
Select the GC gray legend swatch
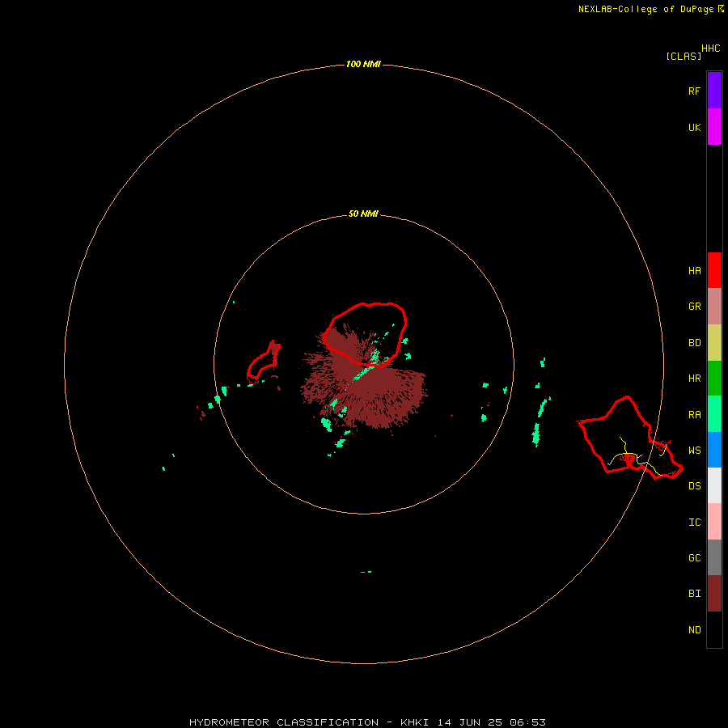(714, 557)
